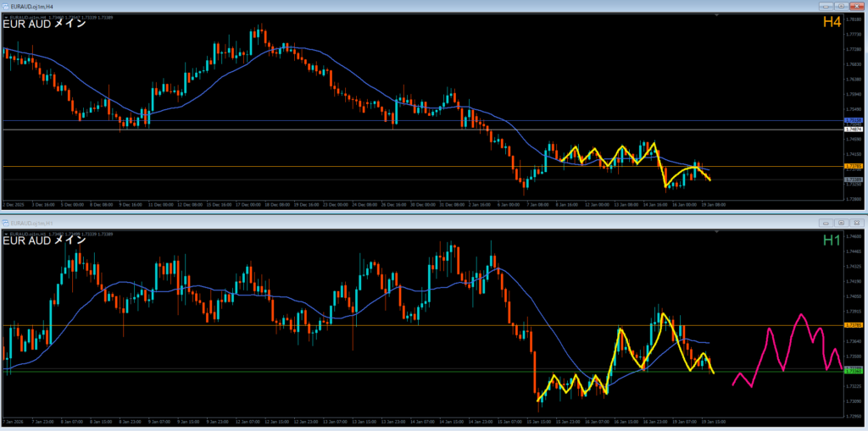Click the green H1 timeframe label
The image size is (868, 431).
[831, 240]
